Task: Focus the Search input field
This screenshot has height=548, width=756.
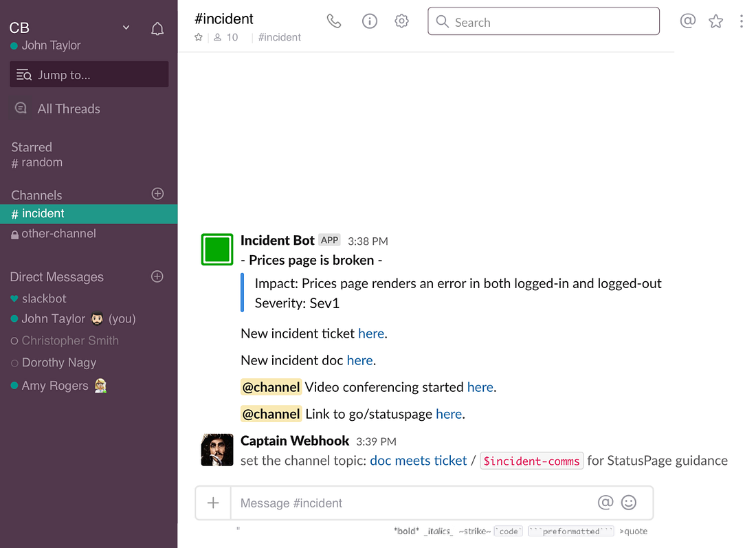Action: [544, 21]
